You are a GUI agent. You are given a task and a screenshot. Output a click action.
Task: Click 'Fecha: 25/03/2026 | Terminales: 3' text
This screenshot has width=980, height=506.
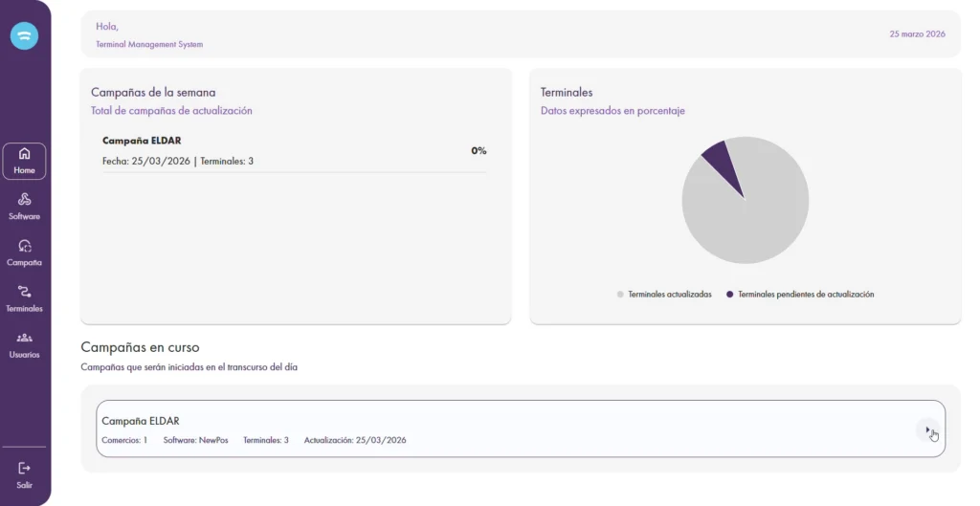[178, 161]
